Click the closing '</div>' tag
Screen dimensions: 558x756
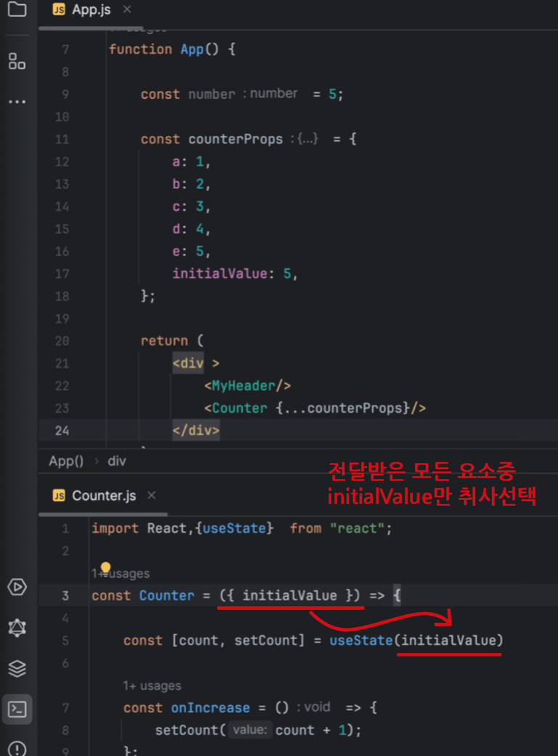click(x=195, y=430)
